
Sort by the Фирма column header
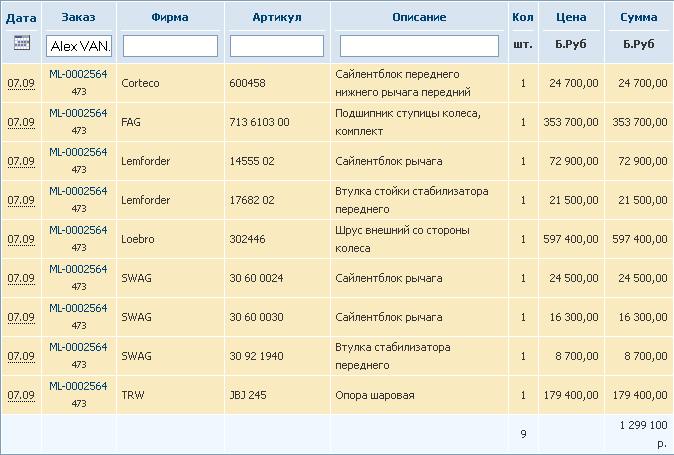[x=170, y=17]
